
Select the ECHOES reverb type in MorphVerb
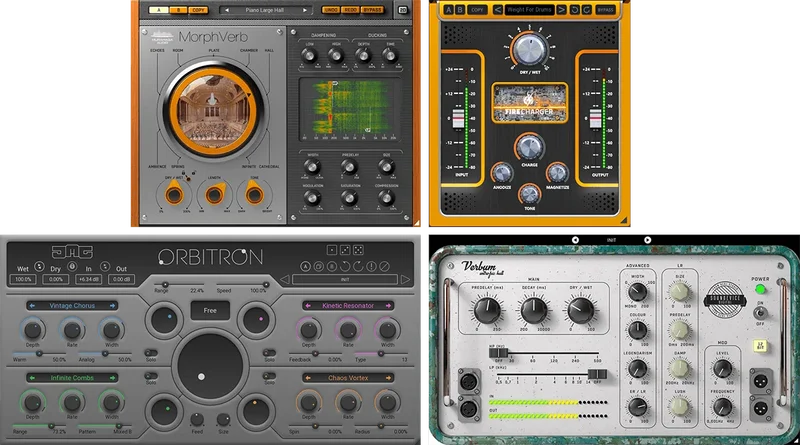point(157,51)
